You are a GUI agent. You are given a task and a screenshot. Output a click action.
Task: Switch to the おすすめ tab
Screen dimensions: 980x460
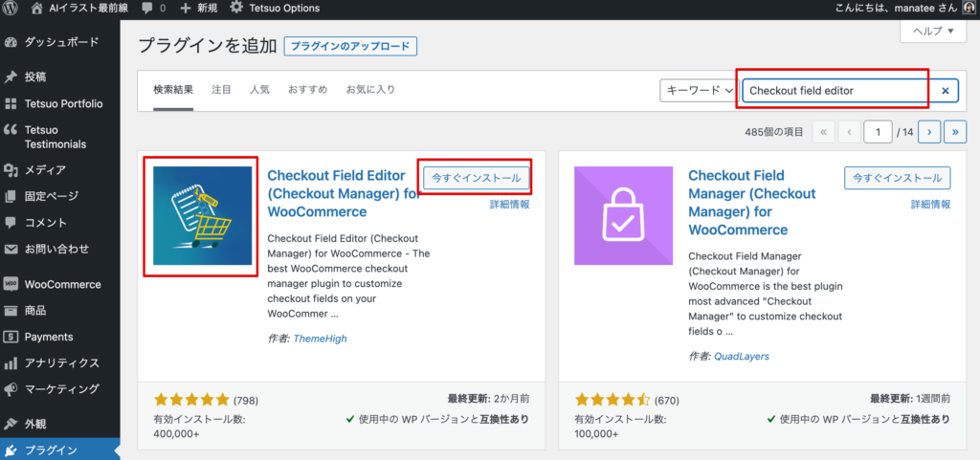pyautogui.click(x=307, y=90)
